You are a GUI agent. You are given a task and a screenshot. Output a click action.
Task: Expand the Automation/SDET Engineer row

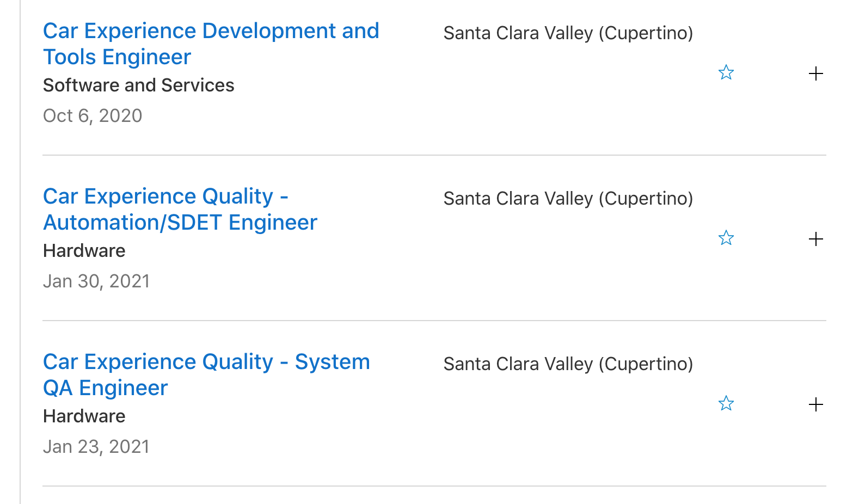coord(815,239)
